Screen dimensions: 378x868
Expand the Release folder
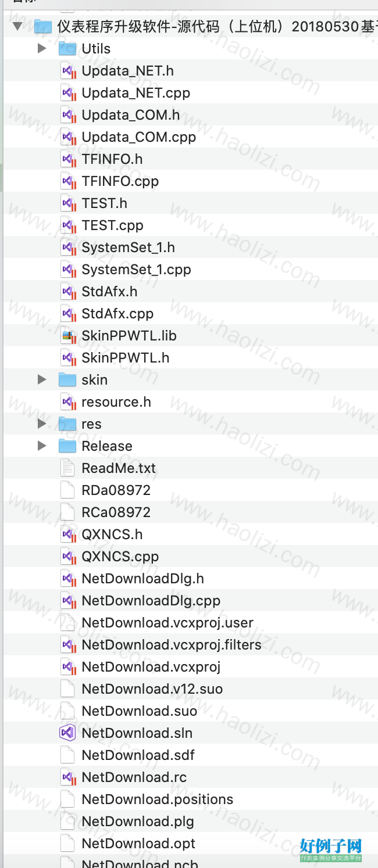(42, 446)
